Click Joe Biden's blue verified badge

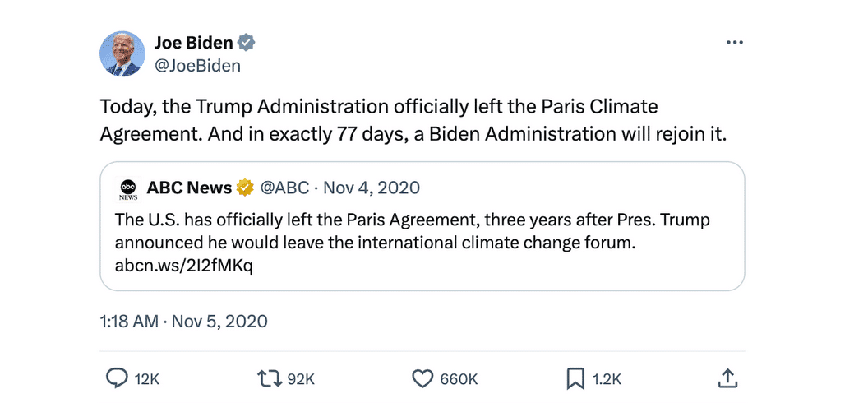click(246, 43)
